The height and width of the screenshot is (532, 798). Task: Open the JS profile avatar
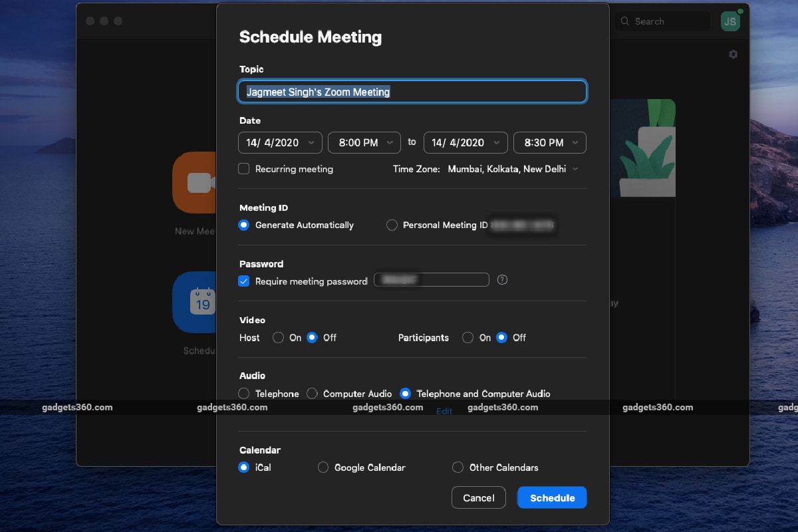click(x=730, y=21)
